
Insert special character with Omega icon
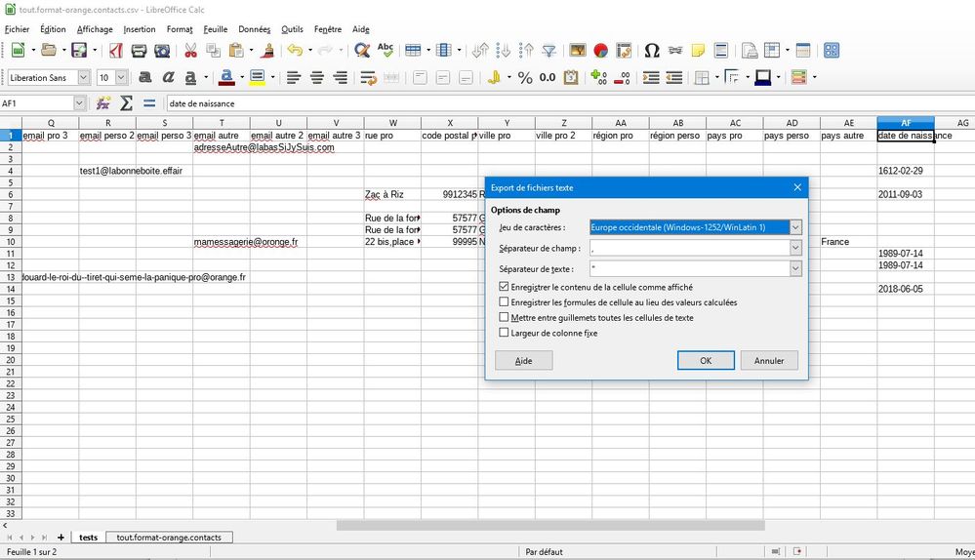[x=652, y=51]
